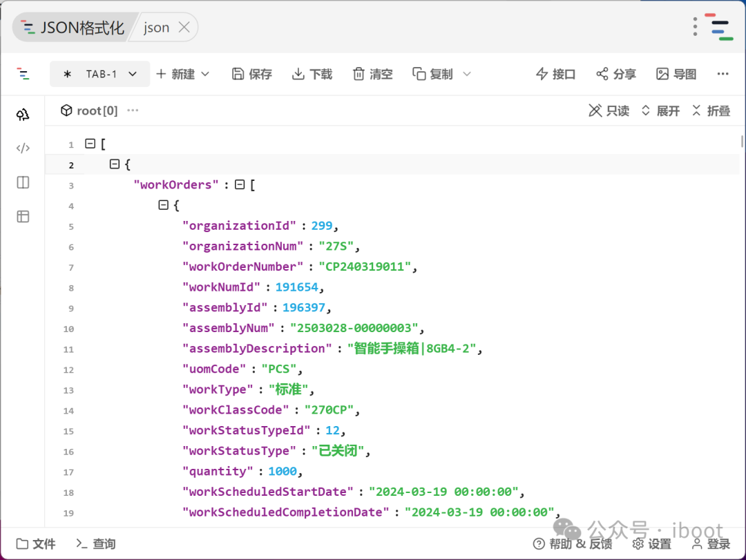The image size is (746, 560).
Task: Click the three-dot menu in title bar
Action: (x=695, y=27)
